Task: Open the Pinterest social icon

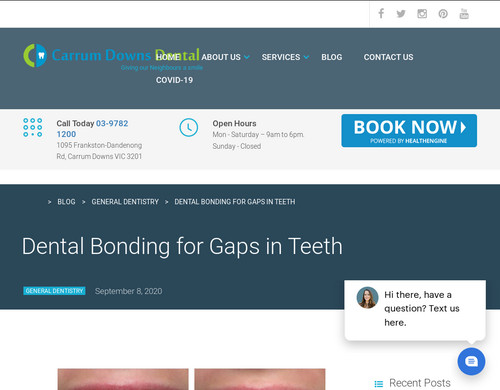Action: (443, 14)
